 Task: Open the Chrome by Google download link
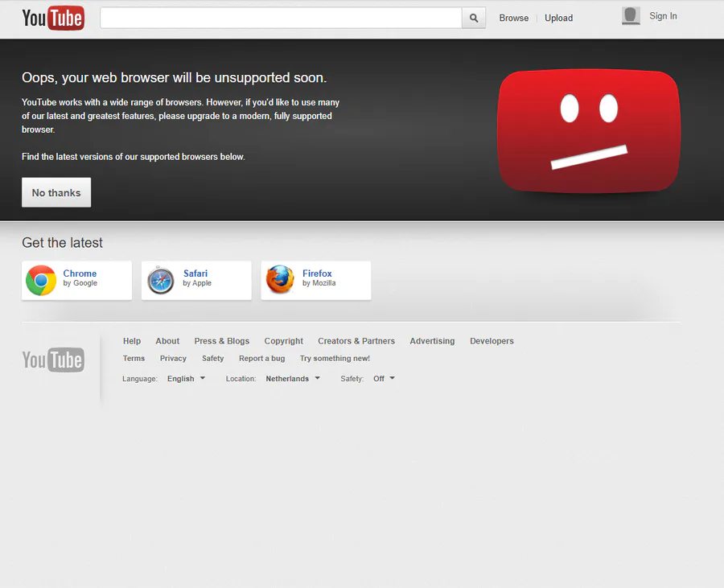(76, 281)
